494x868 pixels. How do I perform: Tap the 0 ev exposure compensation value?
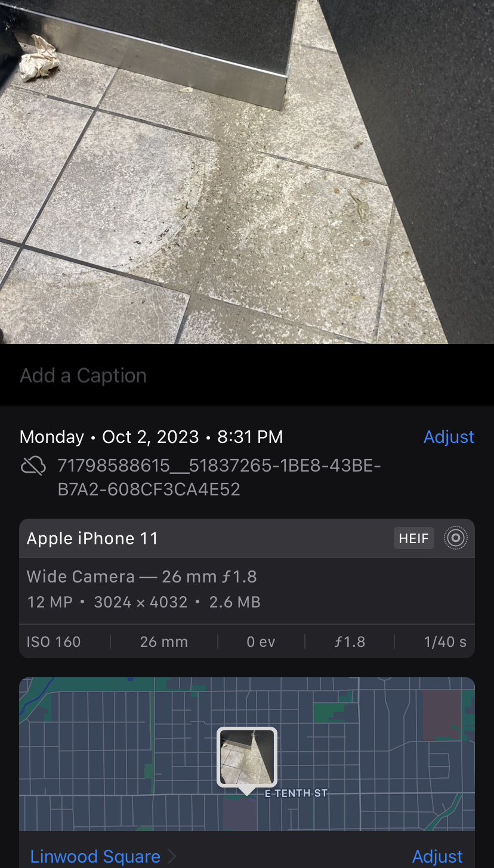coord(261,642)
